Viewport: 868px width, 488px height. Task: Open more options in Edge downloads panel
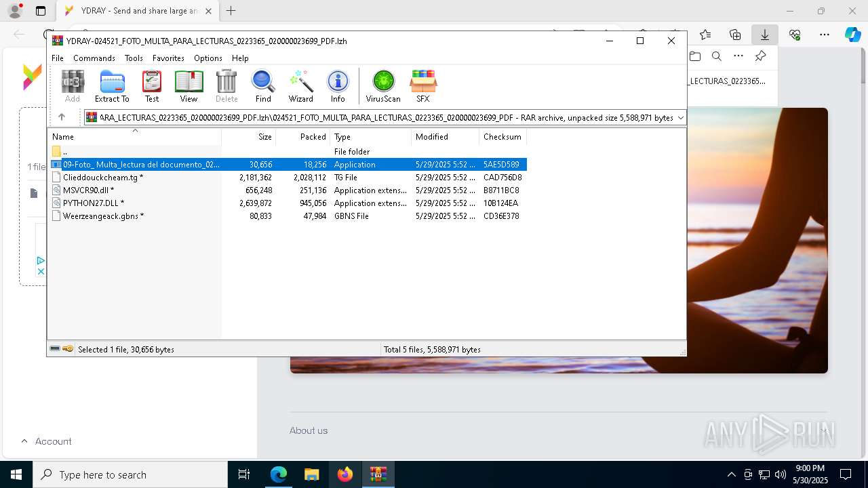pyautogui.click(x=738, y=56)
